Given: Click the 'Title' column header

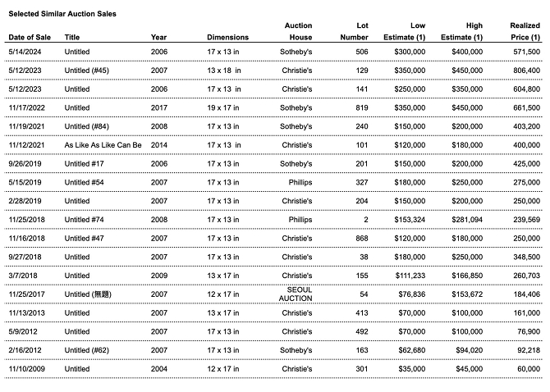Looking at the screenshot, I should pyautogui.click(x=72, y=38).
